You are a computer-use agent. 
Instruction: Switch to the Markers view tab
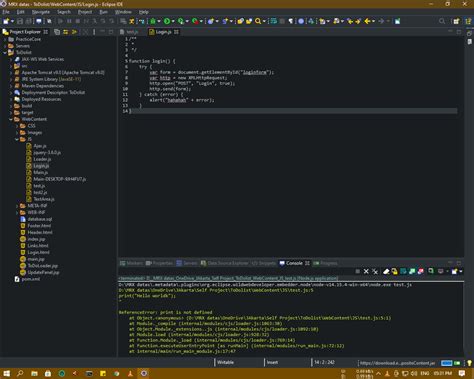tap(132, 263)
